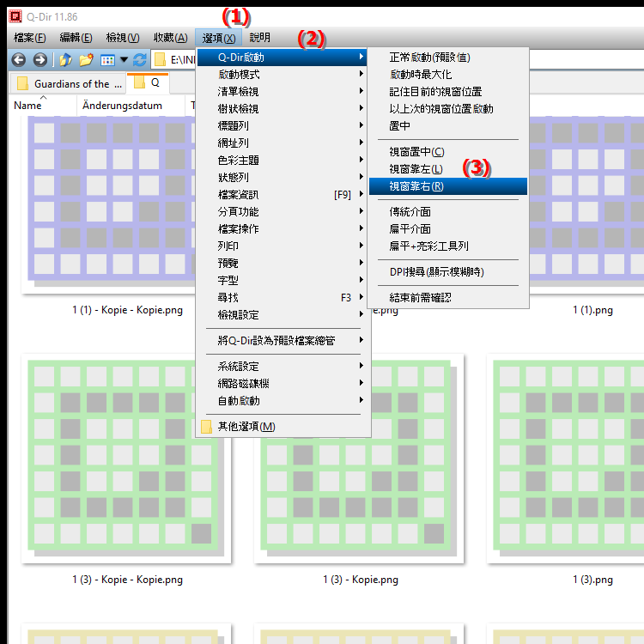Click file name 1 (3).png

click(592, 580)
